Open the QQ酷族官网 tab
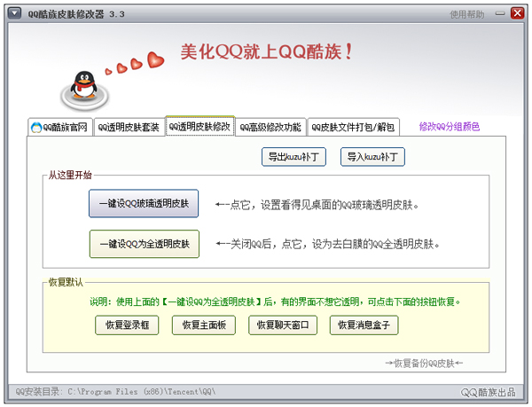 click(59, 127)
